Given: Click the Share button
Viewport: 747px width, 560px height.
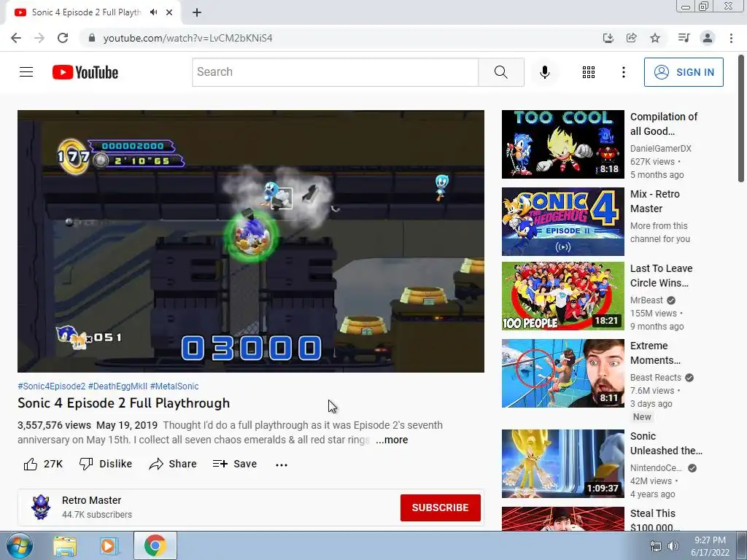Looking at the screenshot, I should [x=172, y=464].
